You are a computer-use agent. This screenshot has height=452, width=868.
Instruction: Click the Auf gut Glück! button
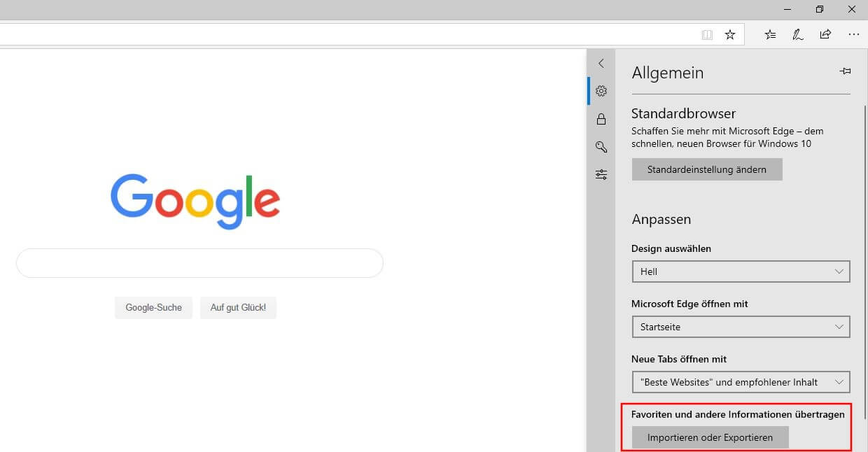coord(238,307)
